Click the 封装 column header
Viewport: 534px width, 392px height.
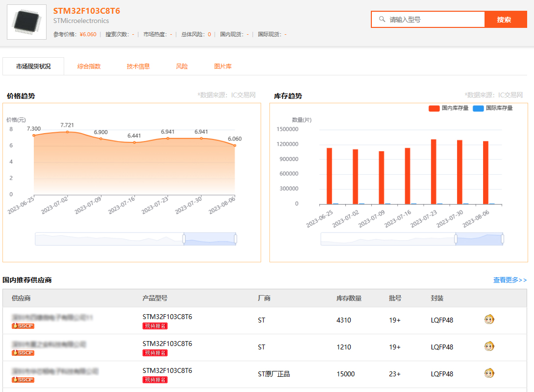[437, 299]
